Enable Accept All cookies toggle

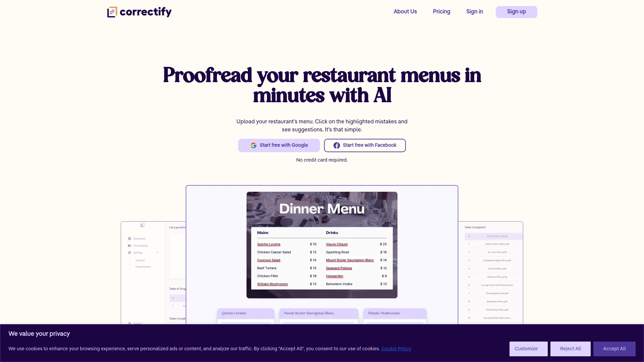click(x=614, y=349)
